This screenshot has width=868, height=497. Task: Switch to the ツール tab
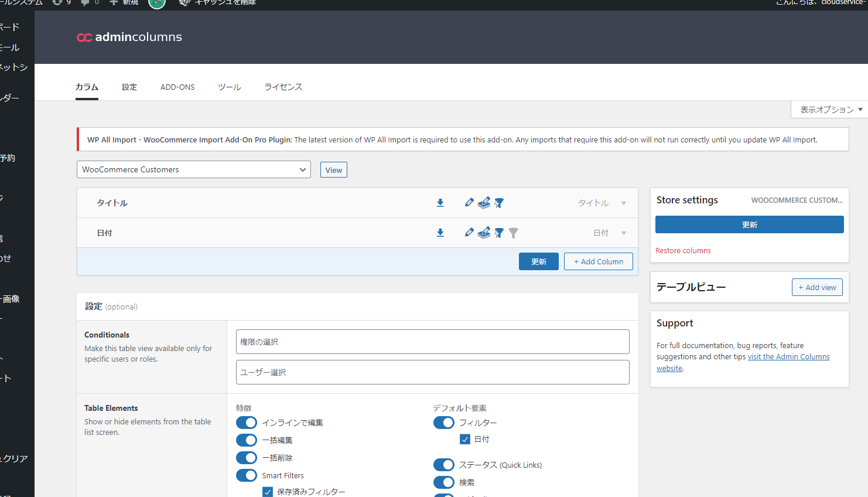[230, 87]
